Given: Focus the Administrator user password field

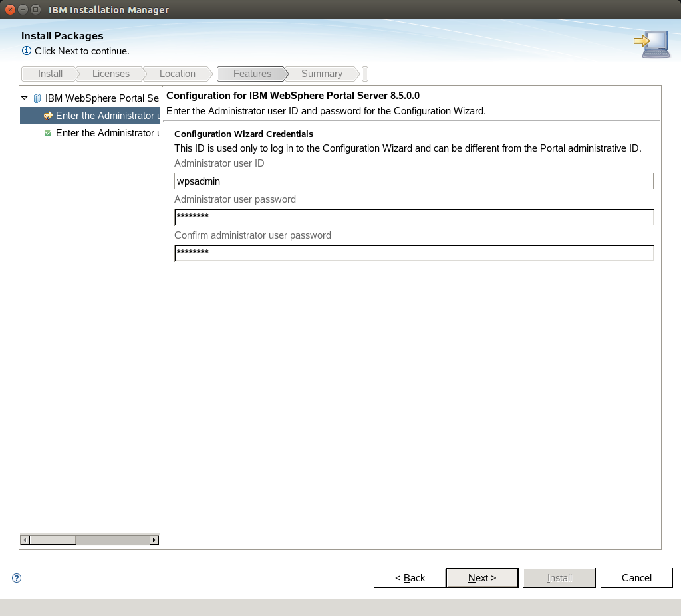Looking at the screenshot, I should [414, 217].
